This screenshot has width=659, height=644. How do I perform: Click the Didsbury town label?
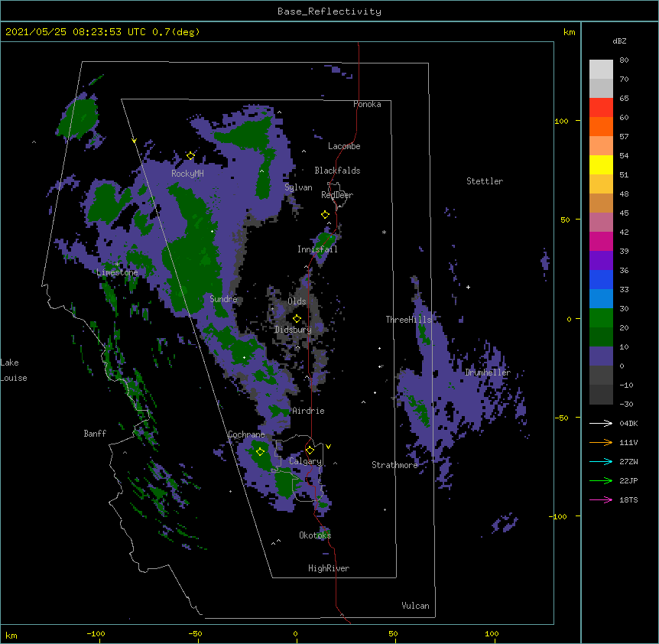tap(293, 330)
